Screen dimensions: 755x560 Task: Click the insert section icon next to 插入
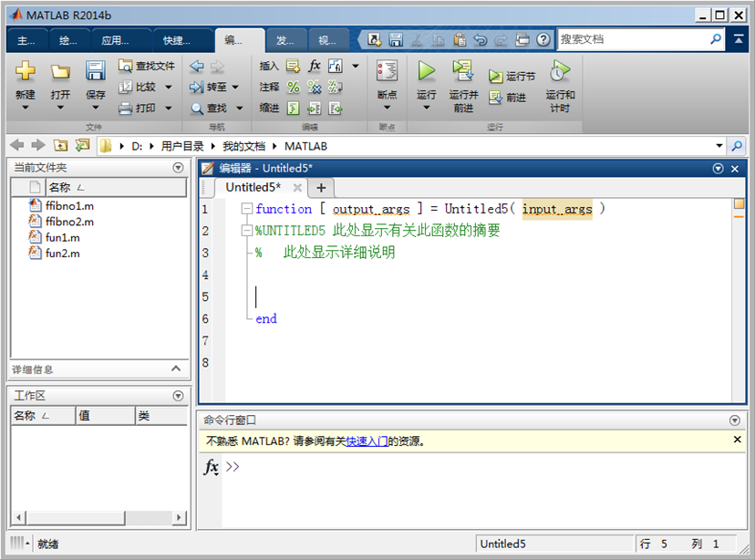(x=293, y=66)
